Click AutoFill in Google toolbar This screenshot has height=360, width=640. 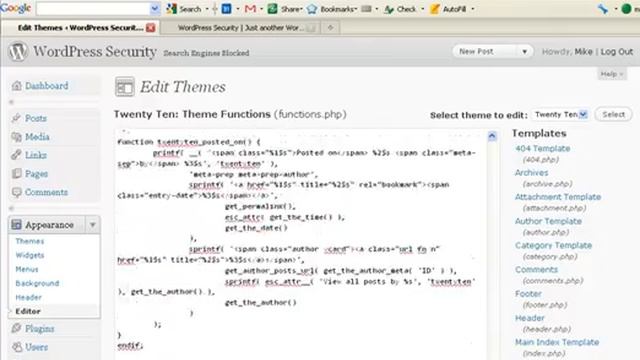tap(449, 9)
